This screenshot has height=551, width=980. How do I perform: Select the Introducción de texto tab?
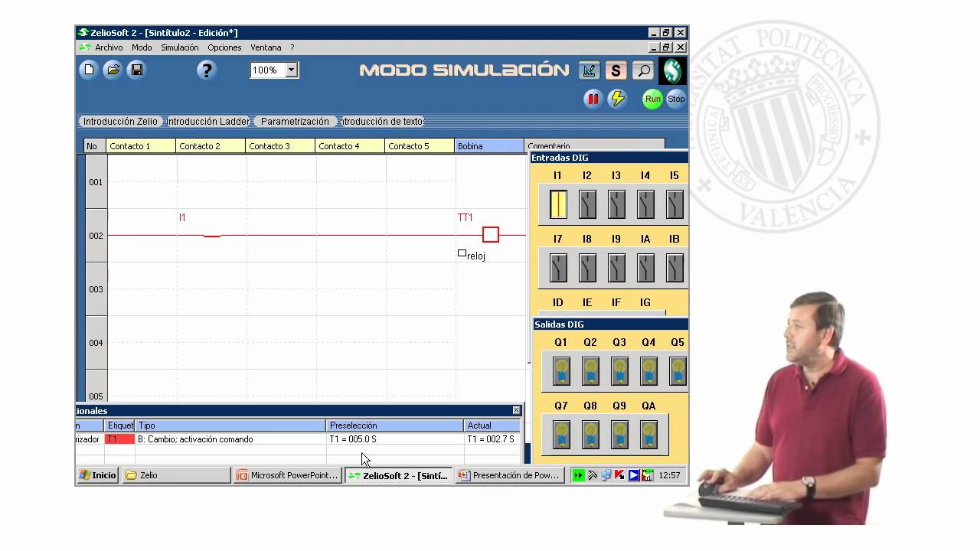click(x=382, y=122)
